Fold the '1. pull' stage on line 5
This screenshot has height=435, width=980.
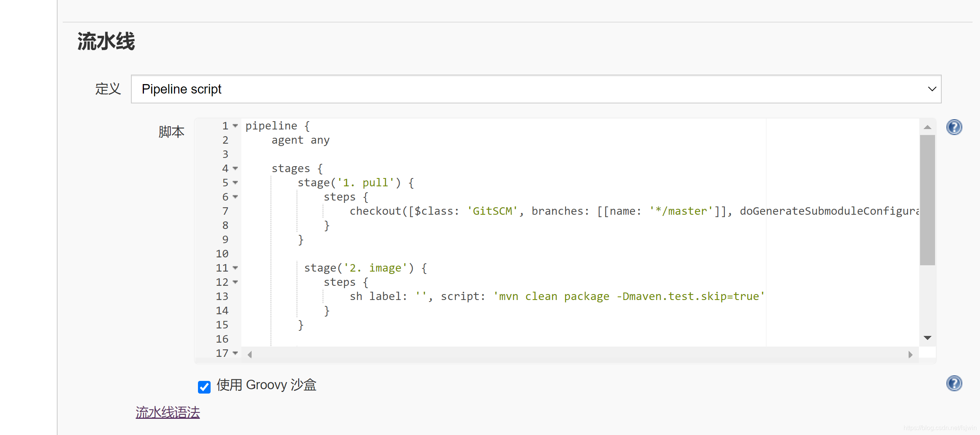(235, 183)
